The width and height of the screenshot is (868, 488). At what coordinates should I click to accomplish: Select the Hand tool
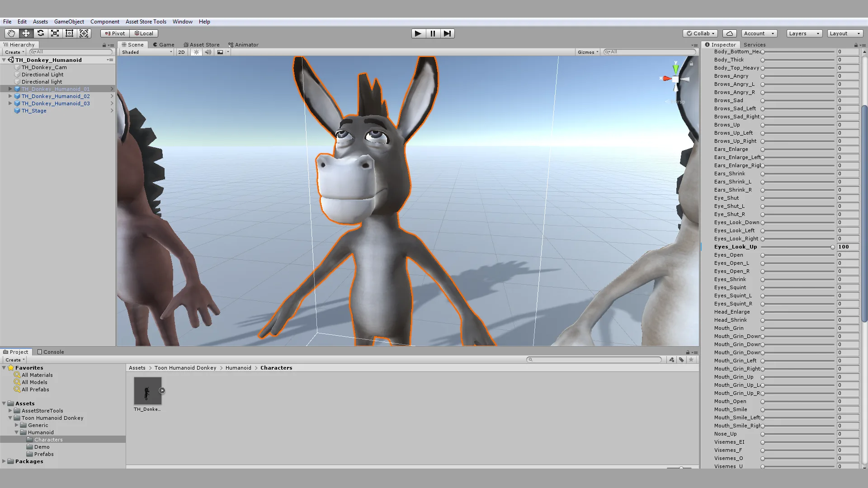coord(11,33)
